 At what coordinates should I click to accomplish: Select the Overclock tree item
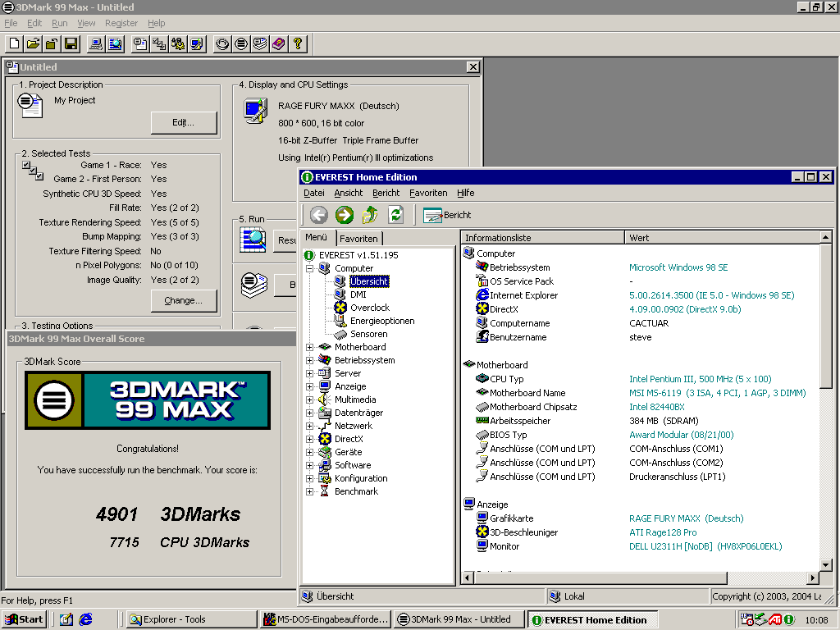point(370,308)
